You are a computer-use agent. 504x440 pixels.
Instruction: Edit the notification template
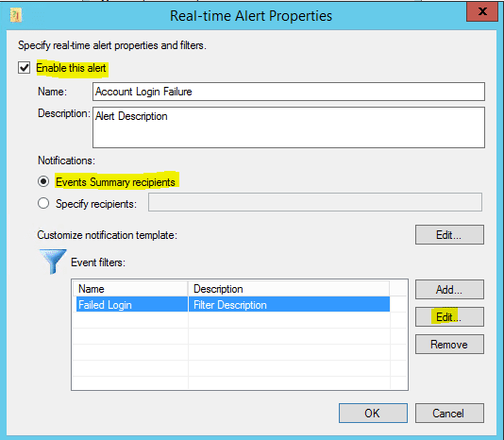(x=449, y=235)
